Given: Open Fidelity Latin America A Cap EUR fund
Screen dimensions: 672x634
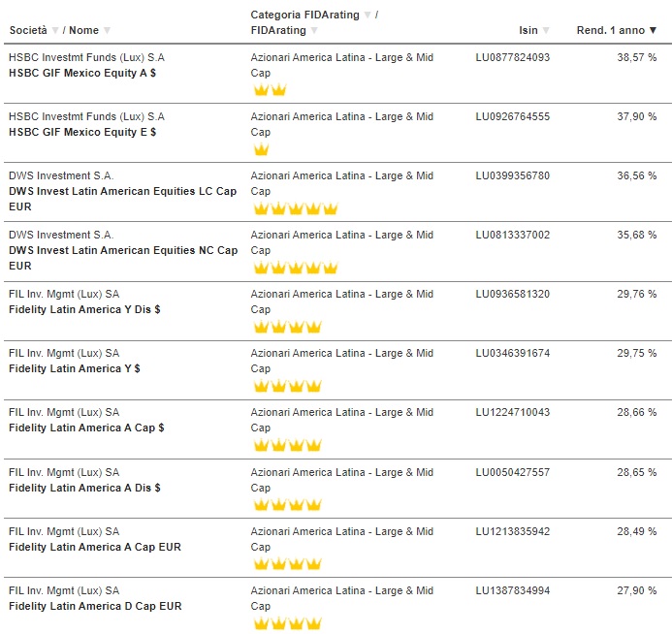Looking at the screenshot, I should (95, 547).
